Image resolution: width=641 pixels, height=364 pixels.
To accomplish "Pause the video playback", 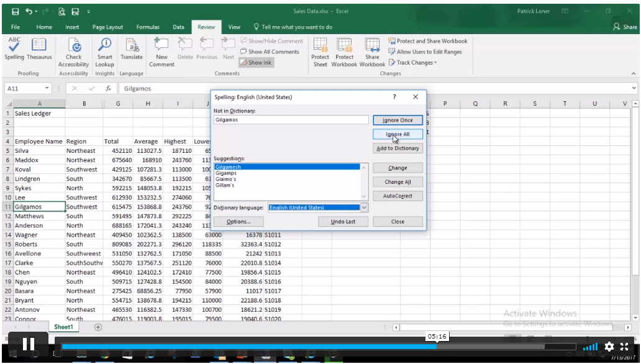I will click(29, 344).
